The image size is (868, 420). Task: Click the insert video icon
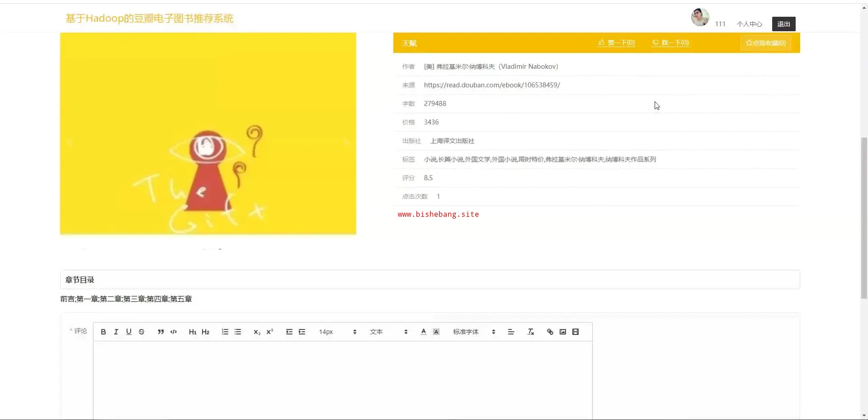[576, 332]
